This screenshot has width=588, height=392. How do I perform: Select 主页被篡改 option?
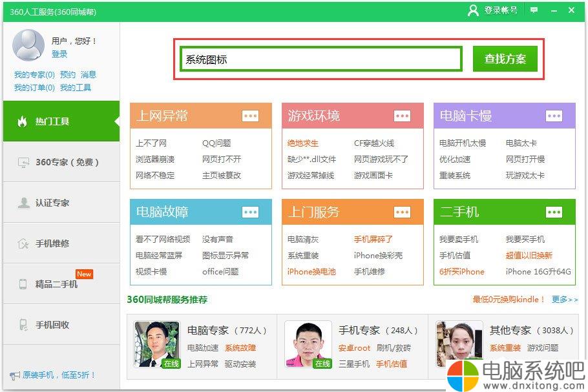222,176
